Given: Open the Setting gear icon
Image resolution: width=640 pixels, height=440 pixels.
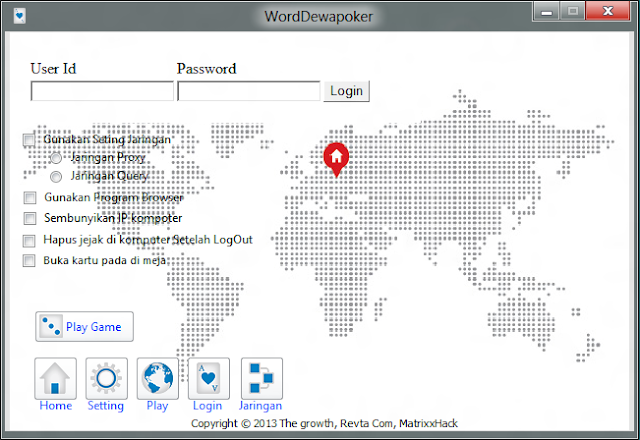Looking at the screenshot, I should [107, 378].
